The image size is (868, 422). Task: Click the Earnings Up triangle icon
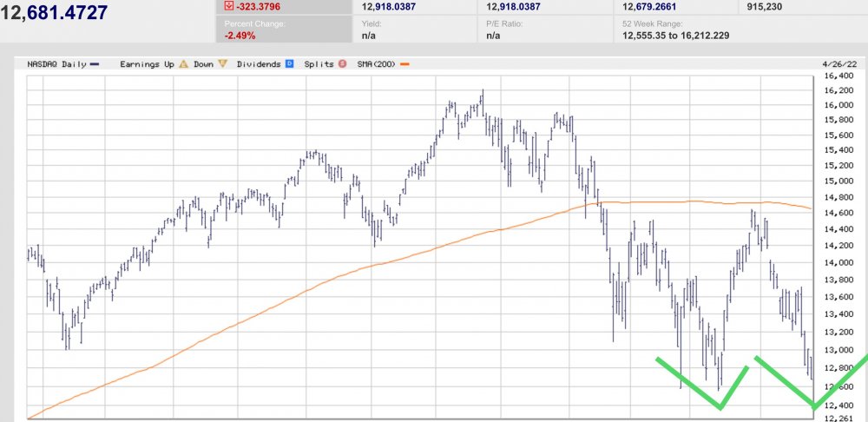[184, 64]
